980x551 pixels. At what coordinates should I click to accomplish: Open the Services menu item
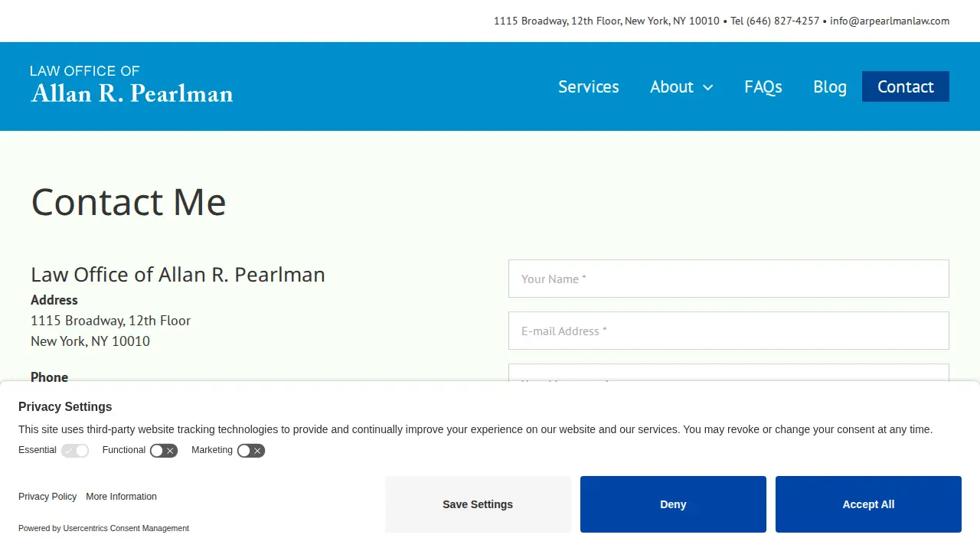[589, 86]
